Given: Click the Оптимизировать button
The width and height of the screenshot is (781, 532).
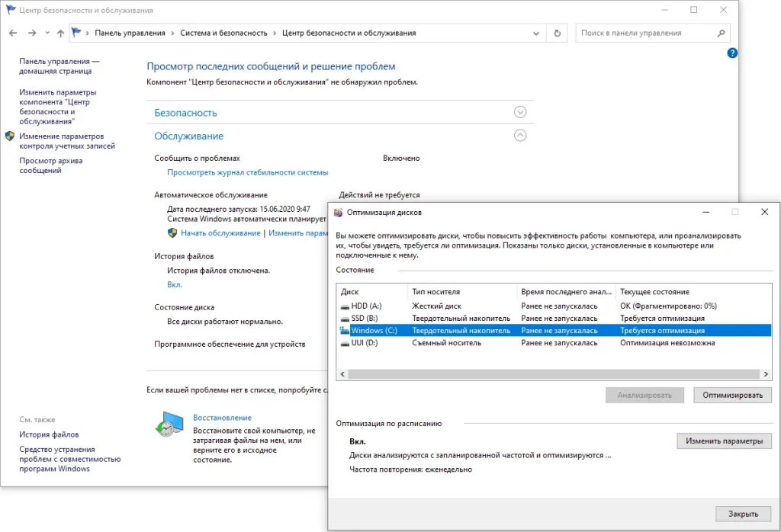Looking at the screenshot, I should (732, 395).
